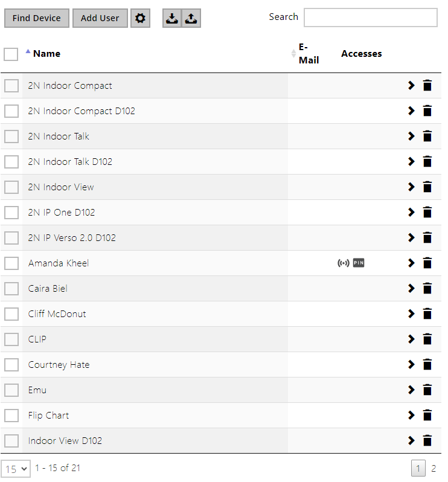Remove Courtney Hate using trash icon
The width and height of the screenshot is (448, 482).
[427, 364]
